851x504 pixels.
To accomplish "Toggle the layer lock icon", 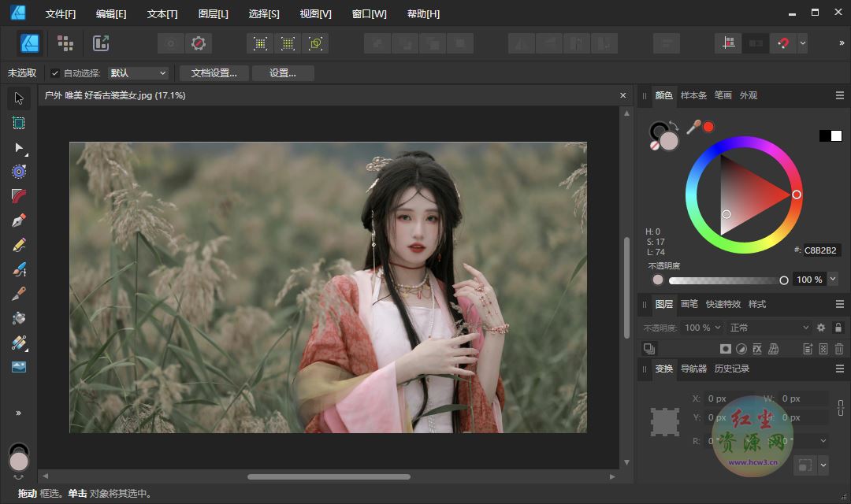I will (x=838, y=328).
